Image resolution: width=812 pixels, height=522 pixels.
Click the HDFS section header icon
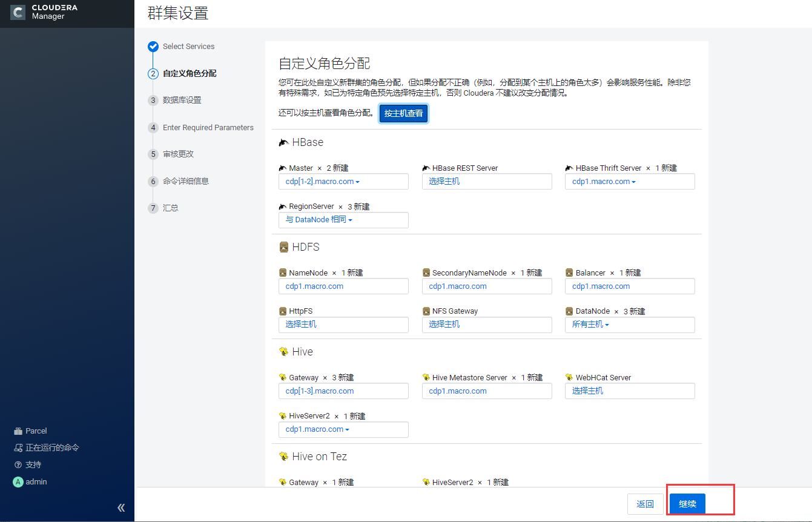tap(283, 247)
